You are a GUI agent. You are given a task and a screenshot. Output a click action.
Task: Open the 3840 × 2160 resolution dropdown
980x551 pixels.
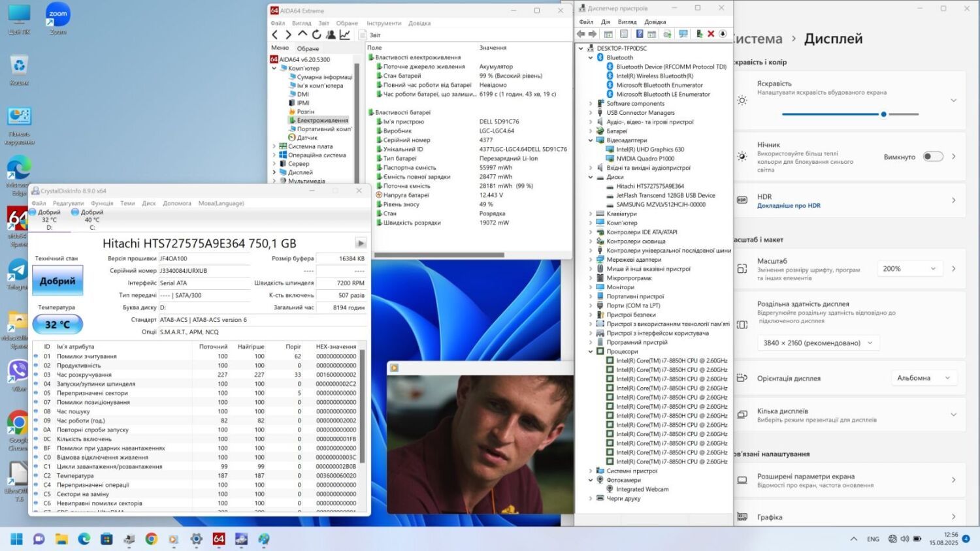pyautogui.click(x=817, y=343)
